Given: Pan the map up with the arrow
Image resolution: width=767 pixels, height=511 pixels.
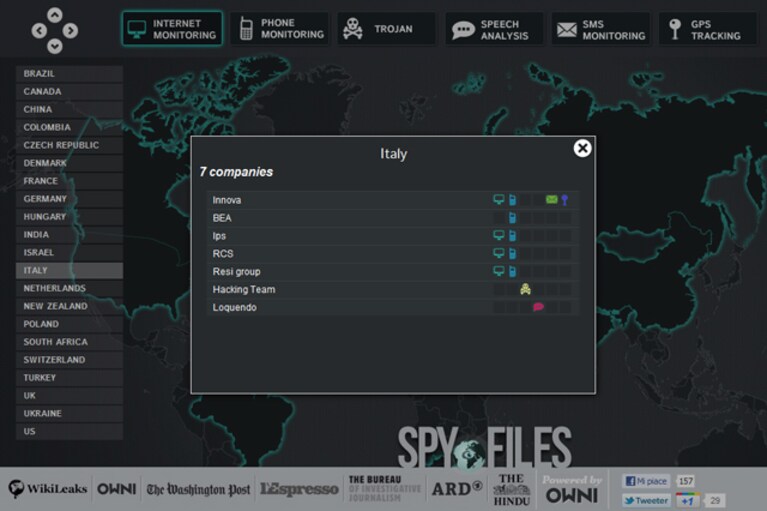Looking at the screenshot, I should click(x=55, y=15).
